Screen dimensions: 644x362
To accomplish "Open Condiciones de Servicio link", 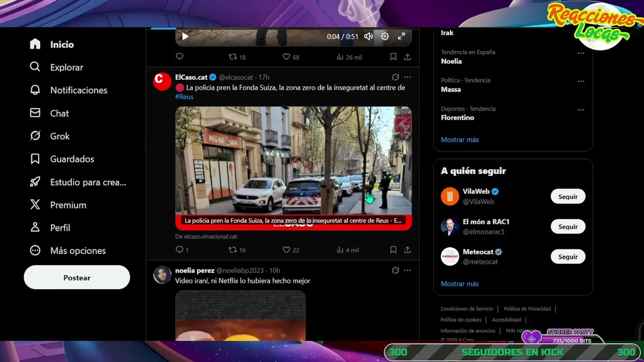I will (467, 309).
